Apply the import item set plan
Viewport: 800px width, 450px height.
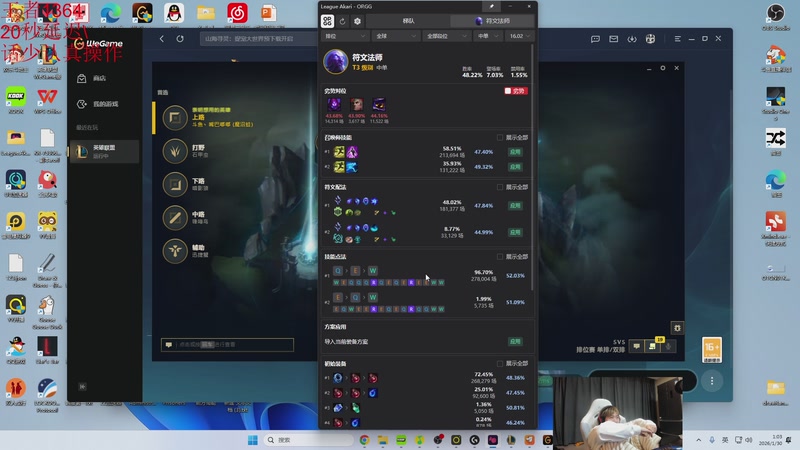pyautogui.click(x=515, y=341)
